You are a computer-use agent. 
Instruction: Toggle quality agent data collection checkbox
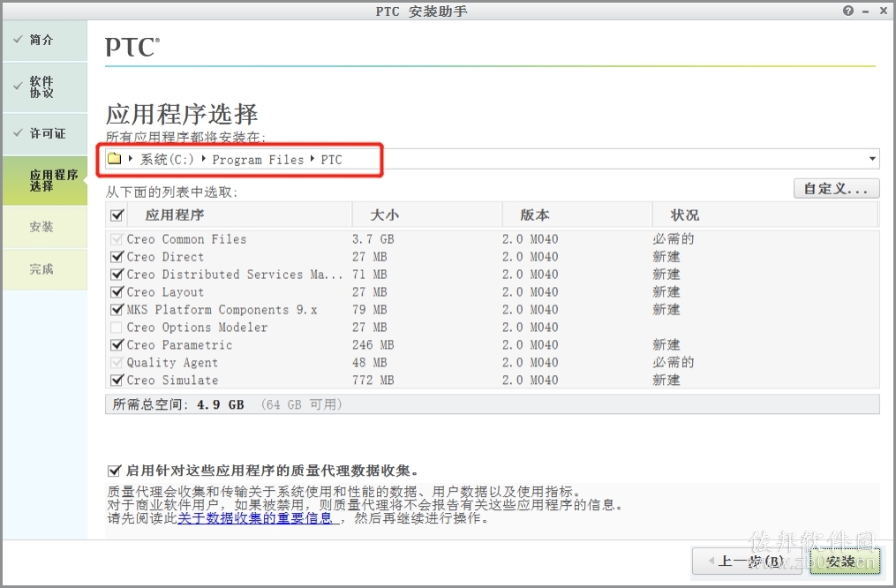click(114, 471)
